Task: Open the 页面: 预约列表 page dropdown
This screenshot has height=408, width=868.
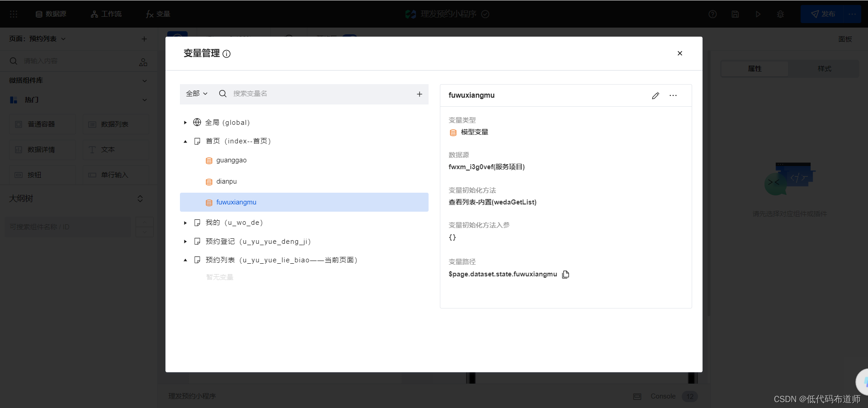Action: (x=38, y=39)
